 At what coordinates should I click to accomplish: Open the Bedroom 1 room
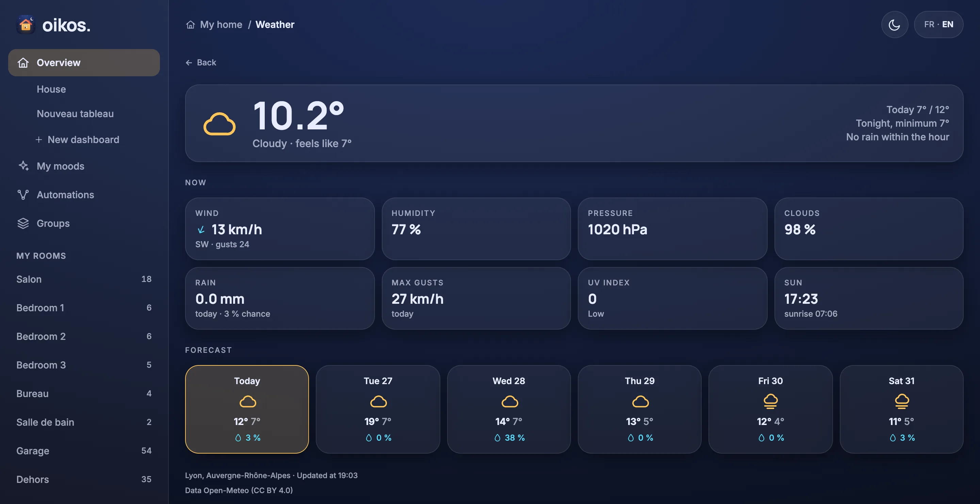84,308
